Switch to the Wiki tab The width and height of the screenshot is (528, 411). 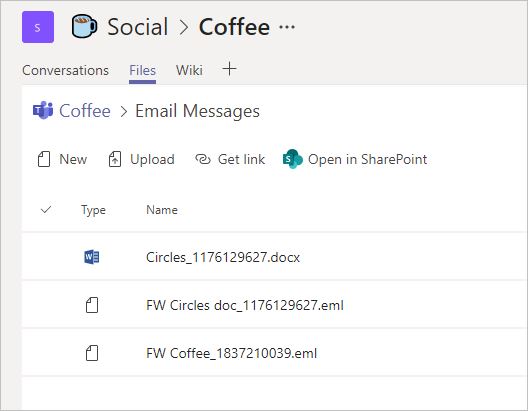[x=189, y=70]
